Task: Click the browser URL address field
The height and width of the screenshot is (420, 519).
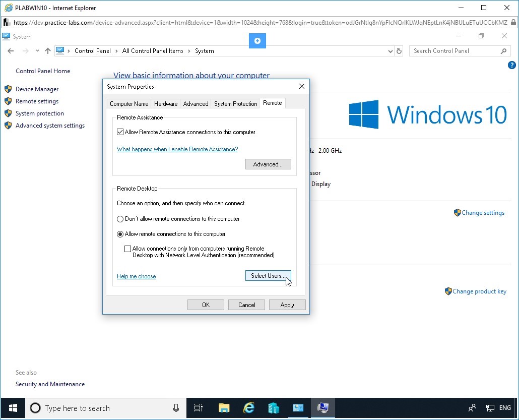Action: [260, 23]
